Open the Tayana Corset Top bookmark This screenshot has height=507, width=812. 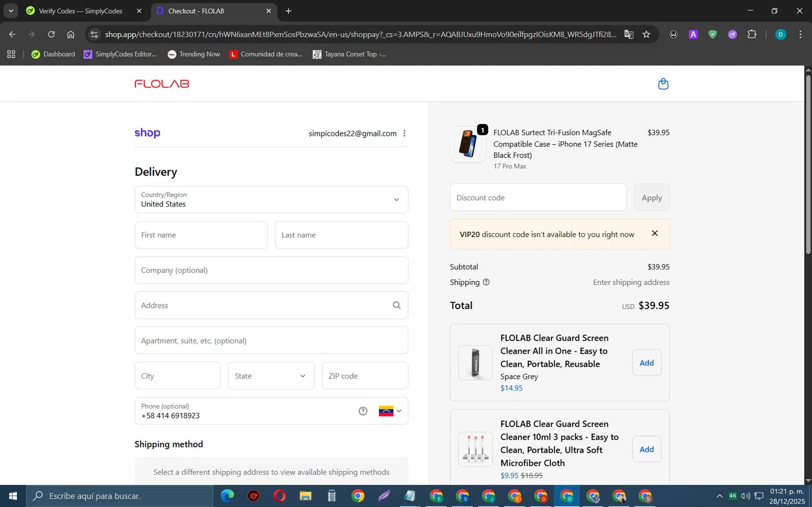[x=350, y=54]
